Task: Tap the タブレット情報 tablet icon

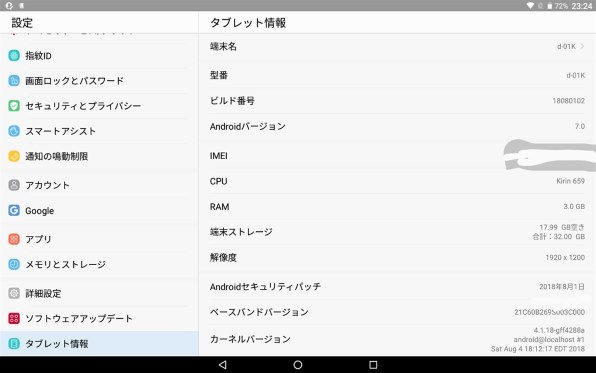Action: pos(14,343)
